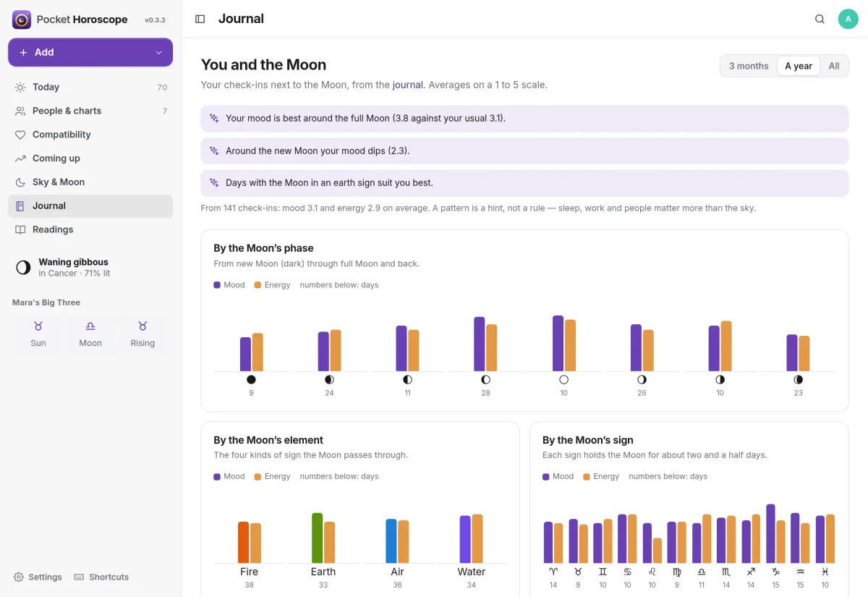
Task: Click the green Earth mood bar
Action: point(317,538)
